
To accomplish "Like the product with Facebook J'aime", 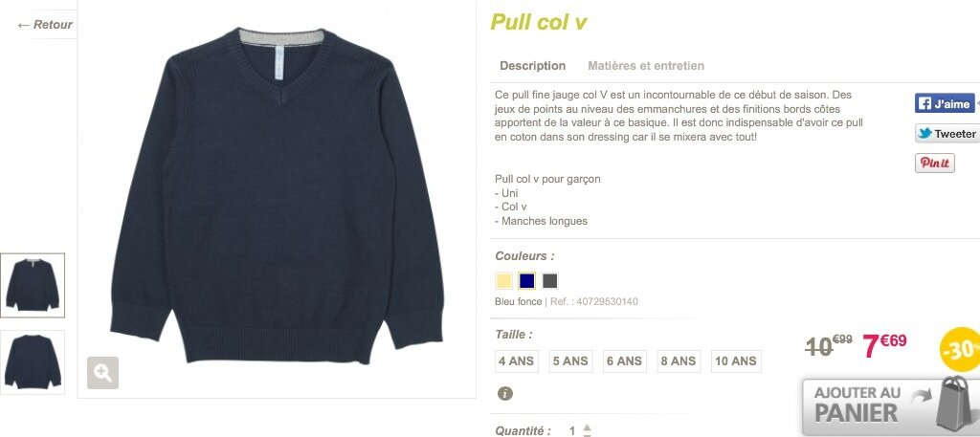I will pos(945,103).
